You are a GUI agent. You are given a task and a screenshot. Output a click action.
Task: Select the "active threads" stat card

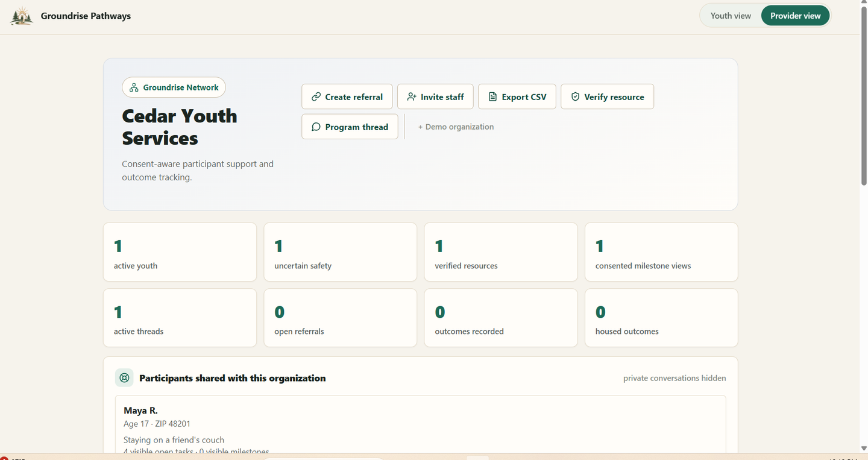(180, 318)
